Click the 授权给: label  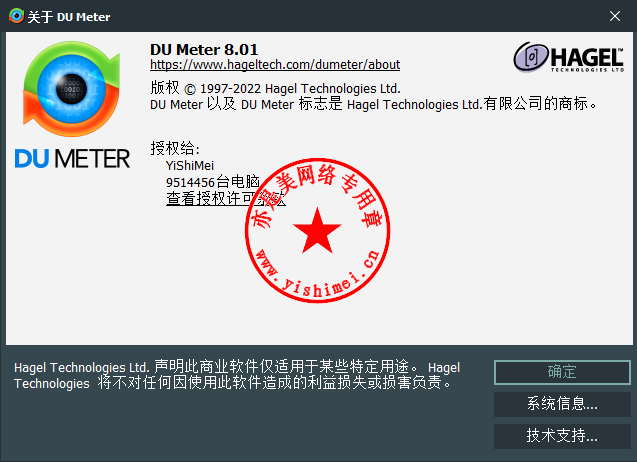[175, 148]
